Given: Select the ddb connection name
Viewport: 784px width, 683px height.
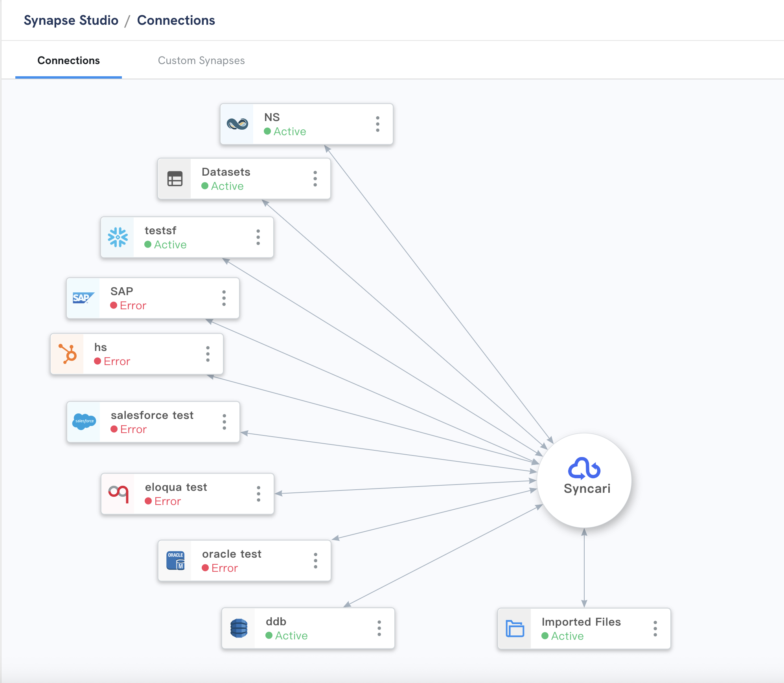Looking at the screenshot, I should coord(276,621).
